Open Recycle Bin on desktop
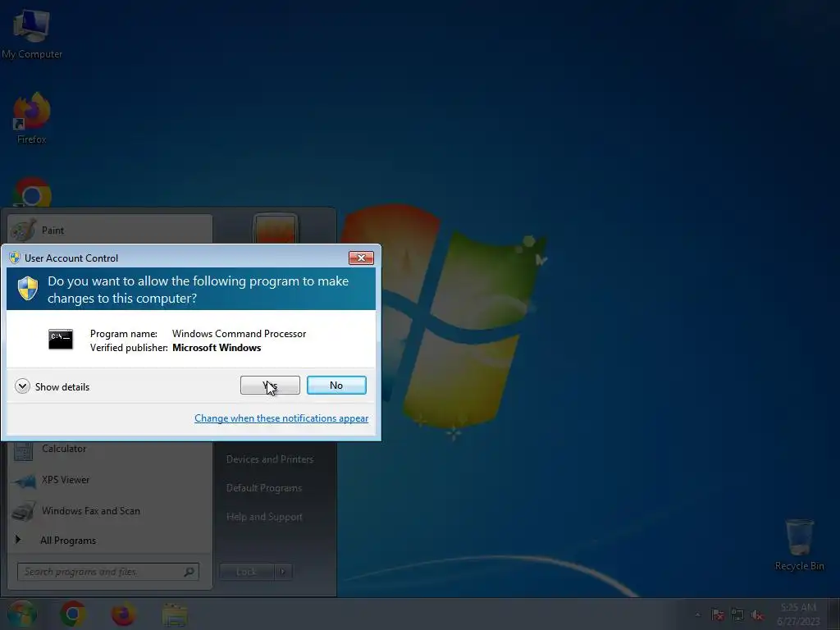Screen dimensions: 840x630 click(799, 545)
